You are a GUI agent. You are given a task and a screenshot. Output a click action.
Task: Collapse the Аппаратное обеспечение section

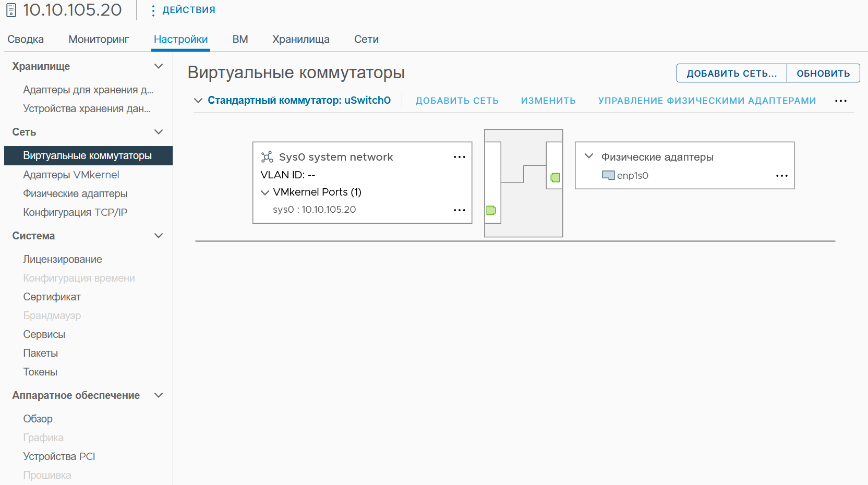159,395
